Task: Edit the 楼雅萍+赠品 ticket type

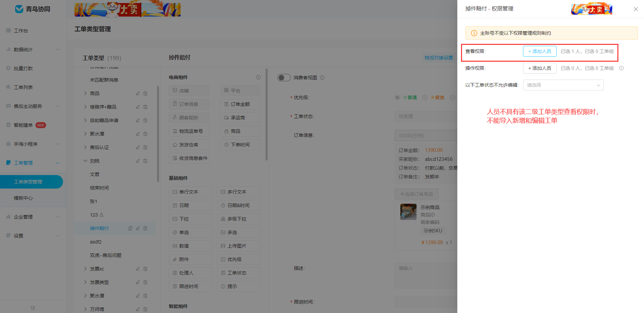Action: [x=138, y=107]
